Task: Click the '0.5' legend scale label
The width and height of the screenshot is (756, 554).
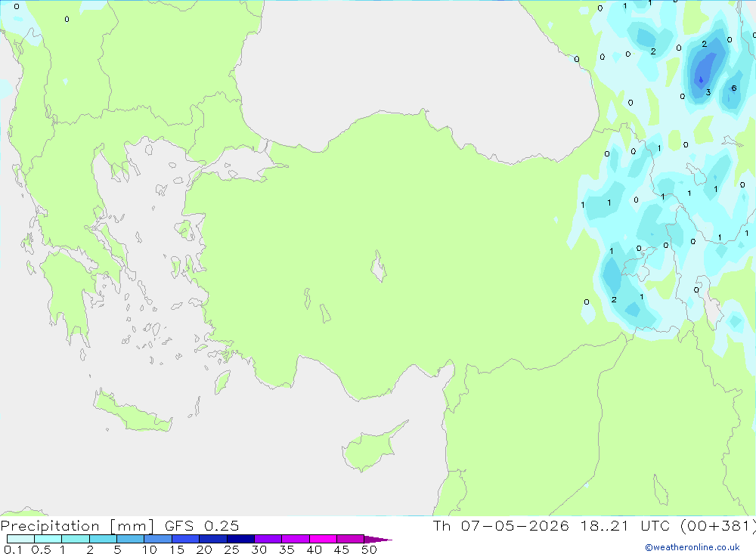Action: click(41, 549)
